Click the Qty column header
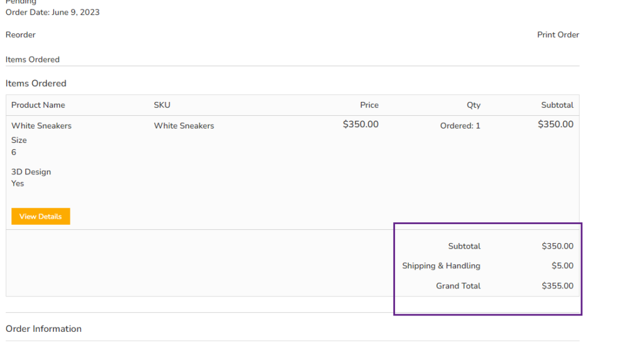This screenshot has height=352, width=644. 474,105
